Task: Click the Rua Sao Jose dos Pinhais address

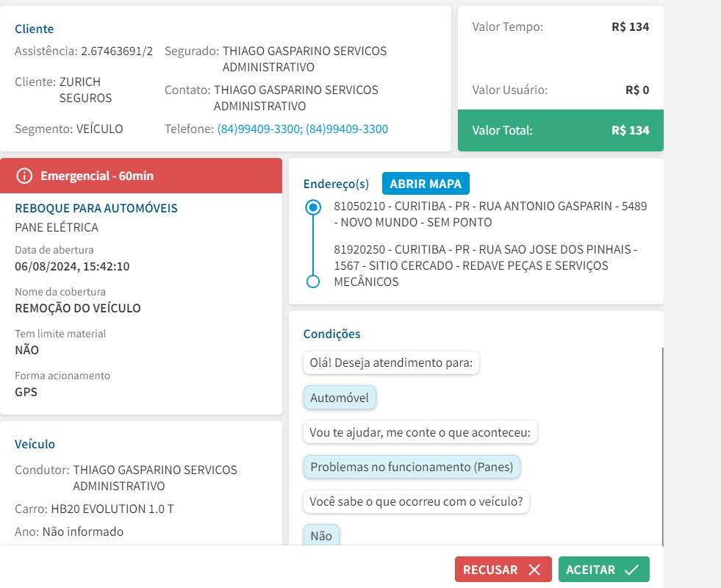Action: click(x=485, y=265)
